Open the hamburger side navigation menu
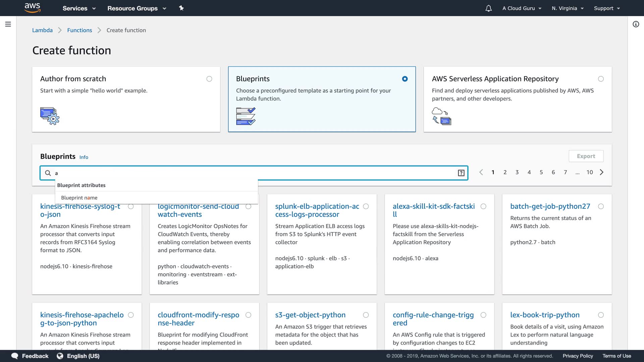 click(x=8, y=24)
